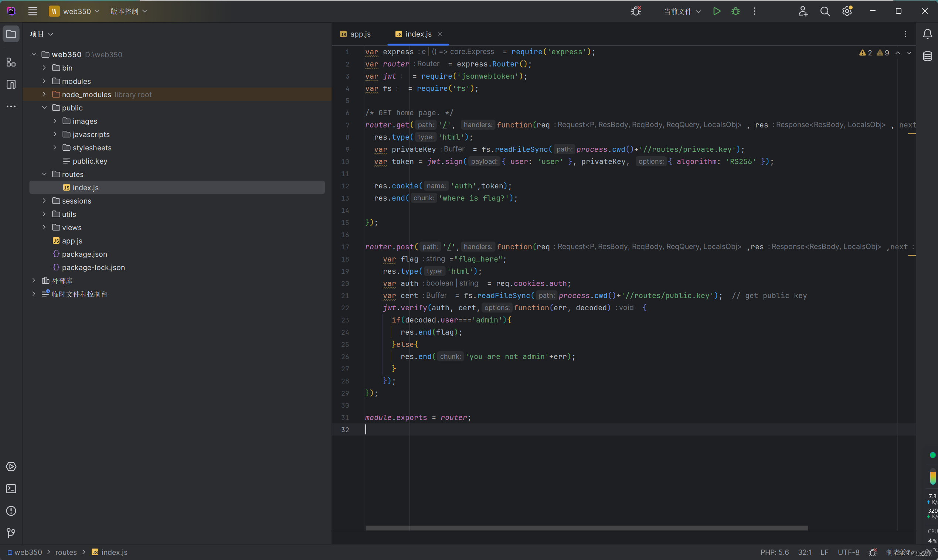Viewport: 938px width, 560px height.
Task: Click web350 breadcrumb in status bar
Action: pyautogui.click(x=24, y=552)
